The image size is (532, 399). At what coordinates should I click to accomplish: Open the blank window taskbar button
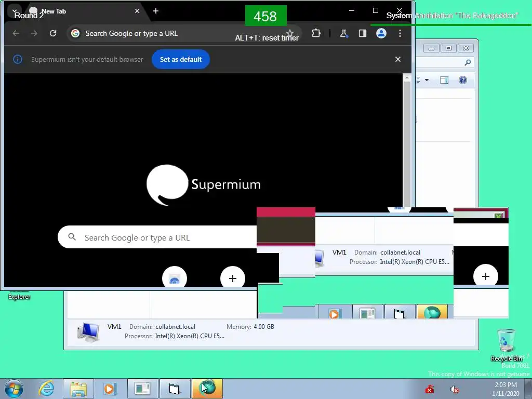(x=175, y=389)
